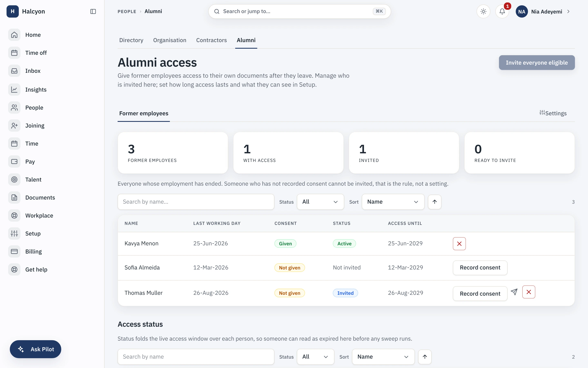Focus Access status Search by name field
Viewport: 588px width, 368px height.
click(x=196, y=357)
